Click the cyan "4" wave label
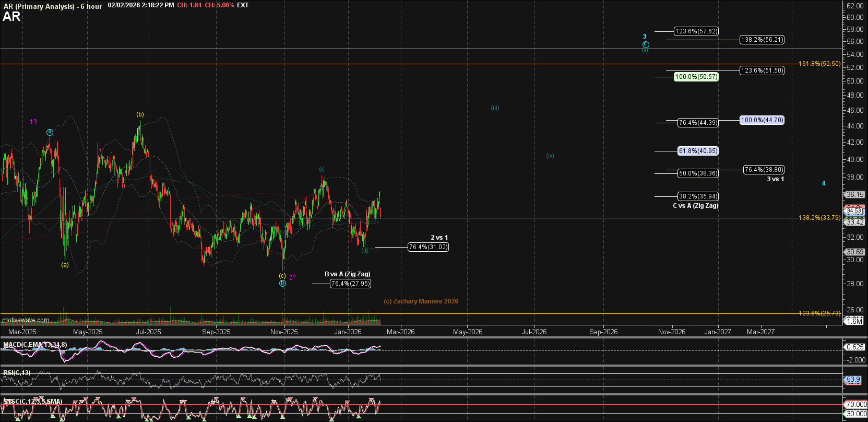Viewport: 868px width, 422px height. (x=824, y=183)
